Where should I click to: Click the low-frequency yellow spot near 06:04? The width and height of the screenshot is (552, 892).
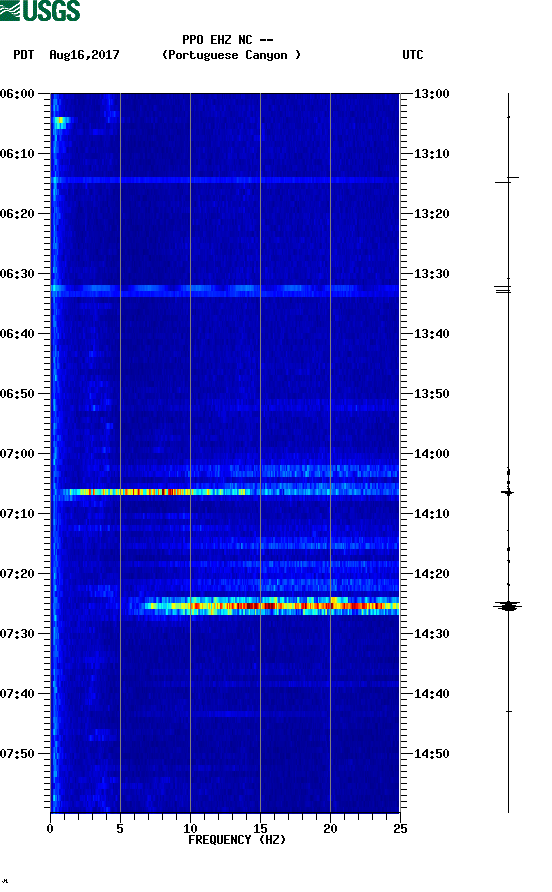(x=60, y=121)
